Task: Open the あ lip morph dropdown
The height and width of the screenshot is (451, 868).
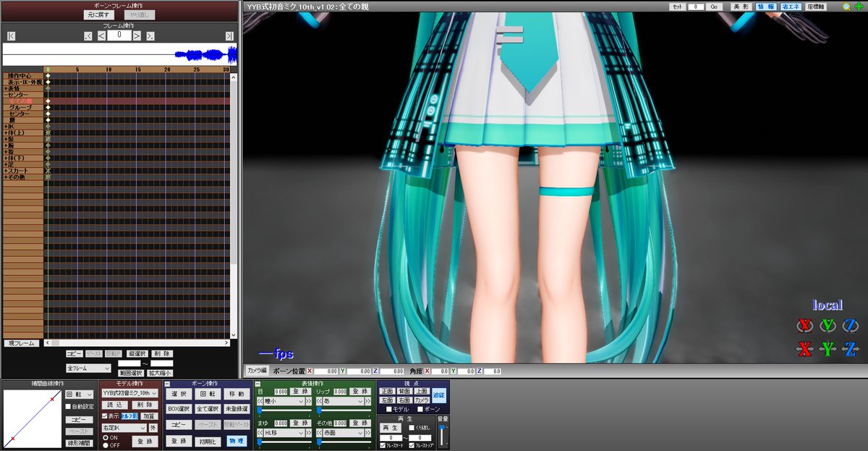Action: [344, 400]
